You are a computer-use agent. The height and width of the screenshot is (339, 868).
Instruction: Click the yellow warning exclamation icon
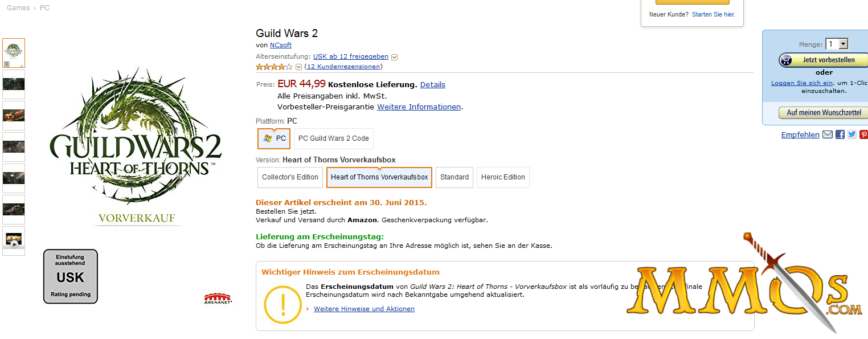pos(282,302)
